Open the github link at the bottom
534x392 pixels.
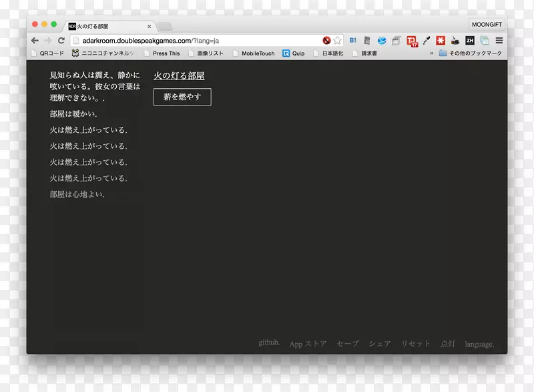tap(270, 343)
